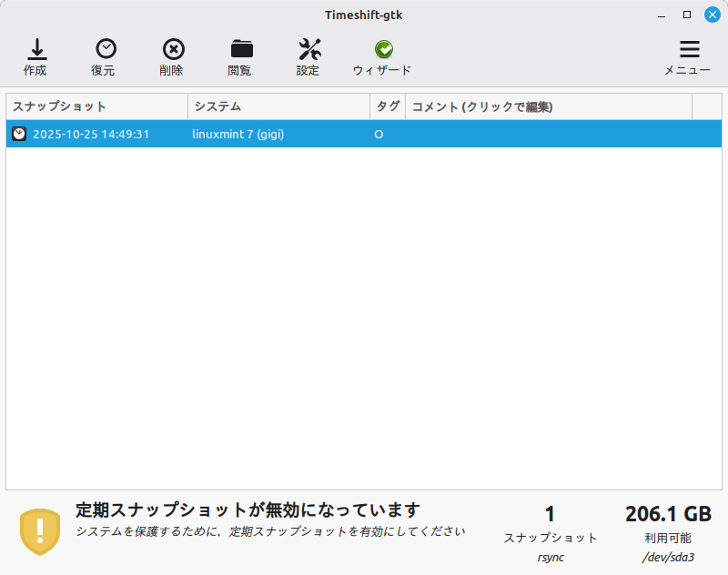Click the コメント column header
Viewport: 728px width, 575px height.
pos(548,106)
